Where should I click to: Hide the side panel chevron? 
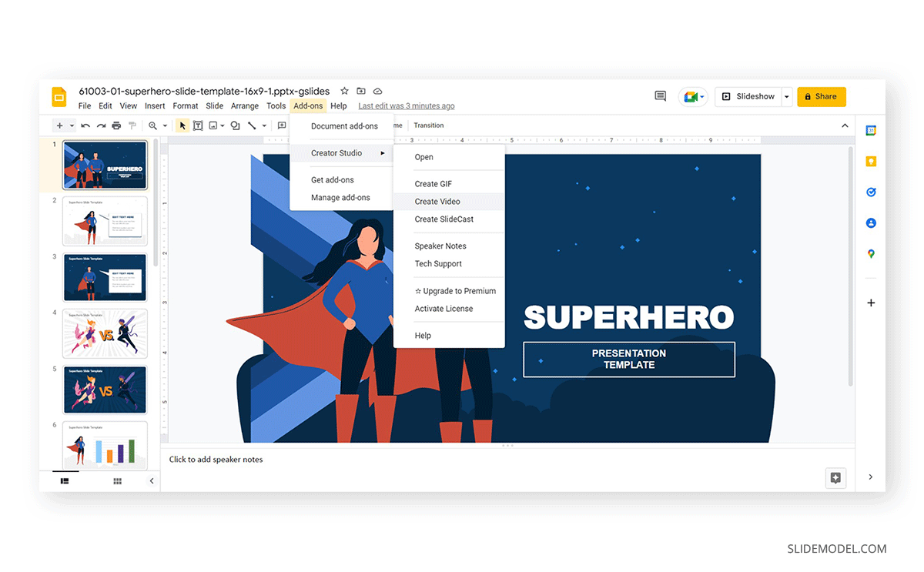(871, 477)
